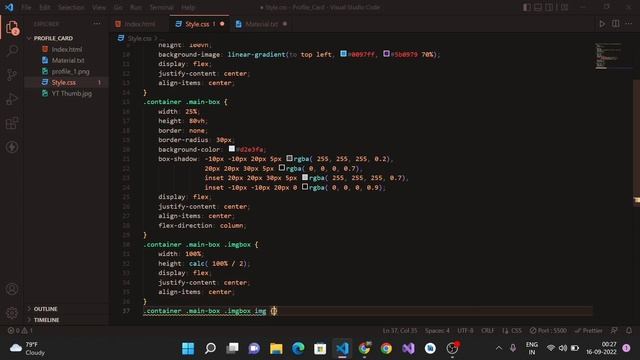Launch Microsoft Edge from the taskbar
Viewport: 640px width, 360px height.
coord(298,348)
